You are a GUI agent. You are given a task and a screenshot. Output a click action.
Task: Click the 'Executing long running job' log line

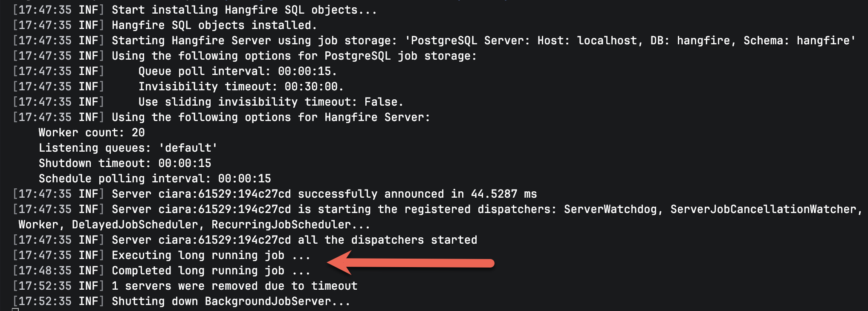[211, 255]
